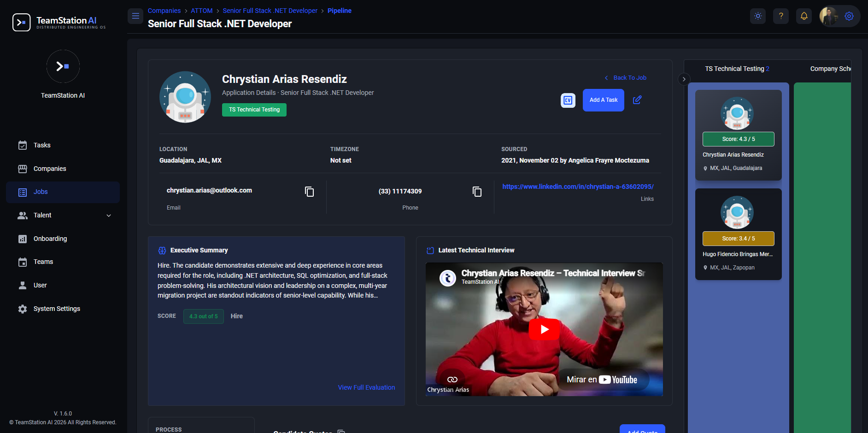Screen dimensions: 868x433
Task: Open settings gear in top bar
Action: pyautogui.click(x=849, y=16)
